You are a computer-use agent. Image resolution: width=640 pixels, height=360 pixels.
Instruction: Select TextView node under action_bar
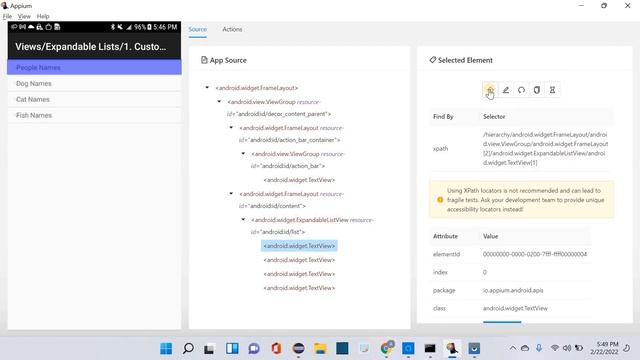tap(299, 180)
